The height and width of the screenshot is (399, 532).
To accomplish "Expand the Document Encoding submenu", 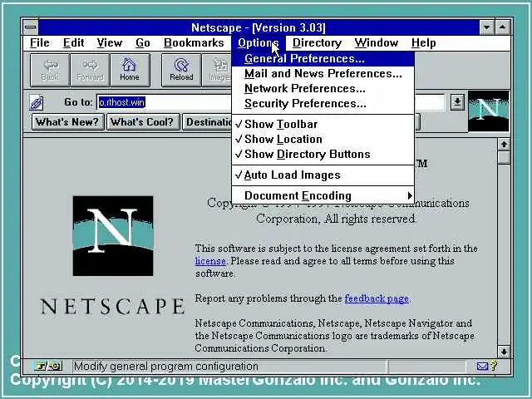I will (323, 196).
